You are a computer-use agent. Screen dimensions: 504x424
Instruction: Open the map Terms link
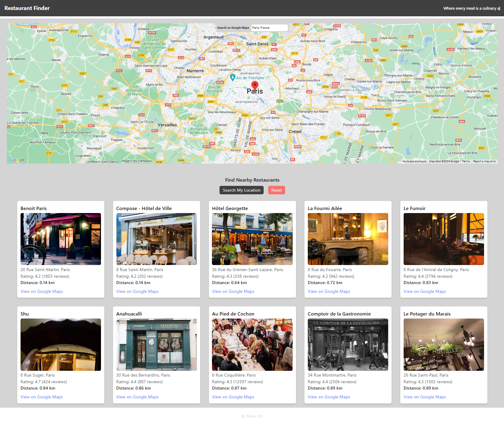coord(466,161)
